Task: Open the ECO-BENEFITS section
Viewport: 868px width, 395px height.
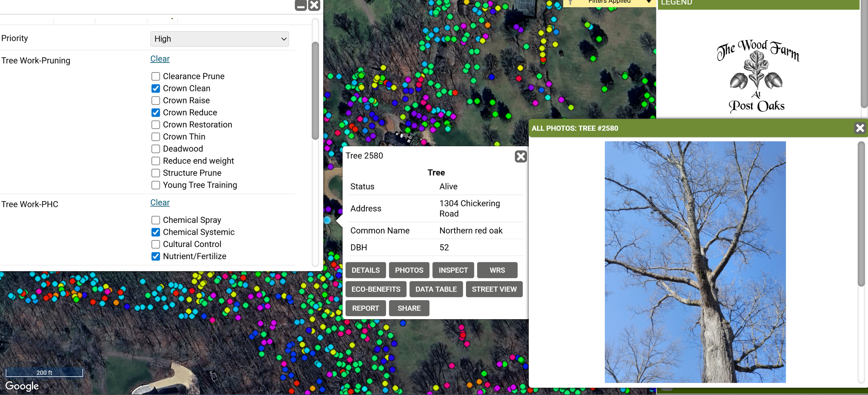Action: [x=376, y=289]
